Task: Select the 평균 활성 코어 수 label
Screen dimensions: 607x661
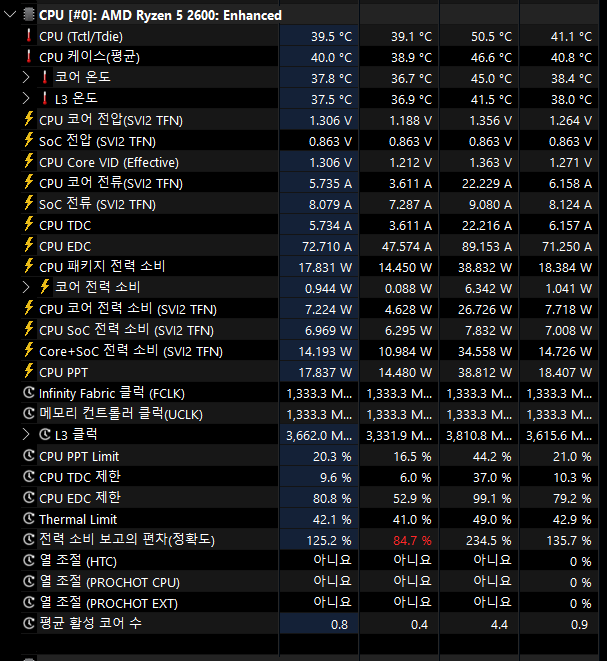Action: pos(90,623)
